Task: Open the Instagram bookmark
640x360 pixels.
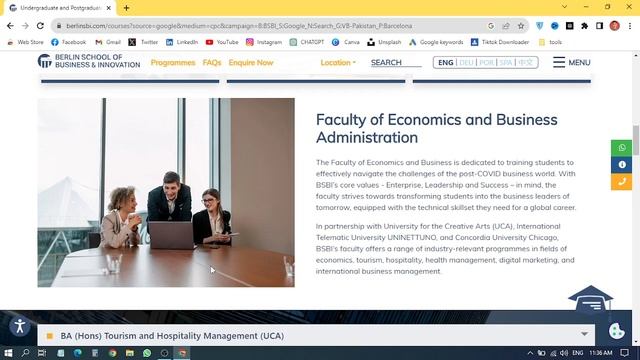Action: coord(264,42)
